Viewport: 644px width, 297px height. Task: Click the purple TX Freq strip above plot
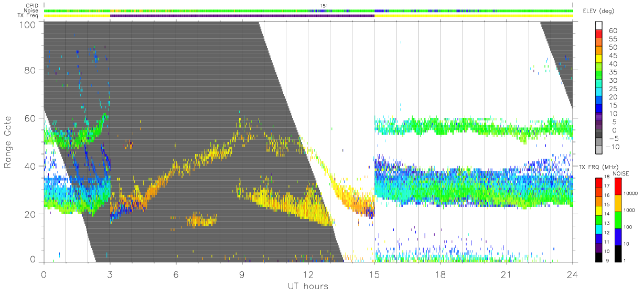click(242, 16)
